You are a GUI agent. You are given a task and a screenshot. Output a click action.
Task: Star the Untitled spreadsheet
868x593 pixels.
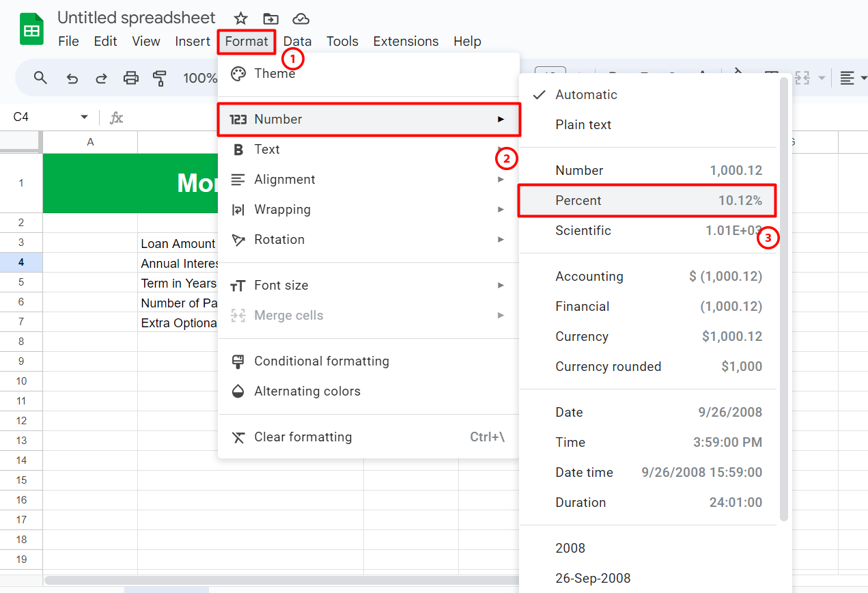(240, 19)
